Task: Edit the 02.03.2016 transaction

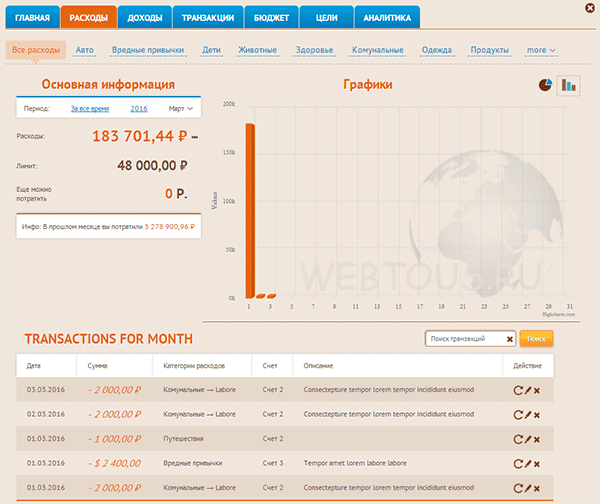Action: pyautogui.click(x=528, y=415)
